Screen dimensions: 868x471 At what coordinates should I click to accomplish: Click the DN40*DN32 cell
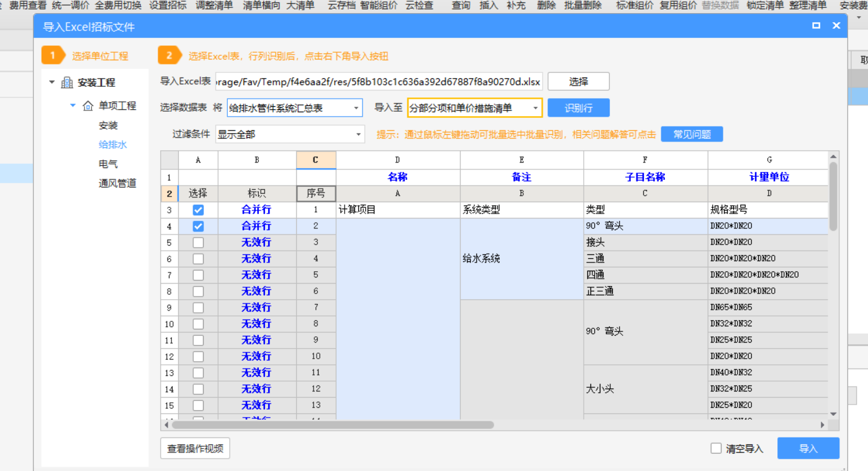coord(769,372)
